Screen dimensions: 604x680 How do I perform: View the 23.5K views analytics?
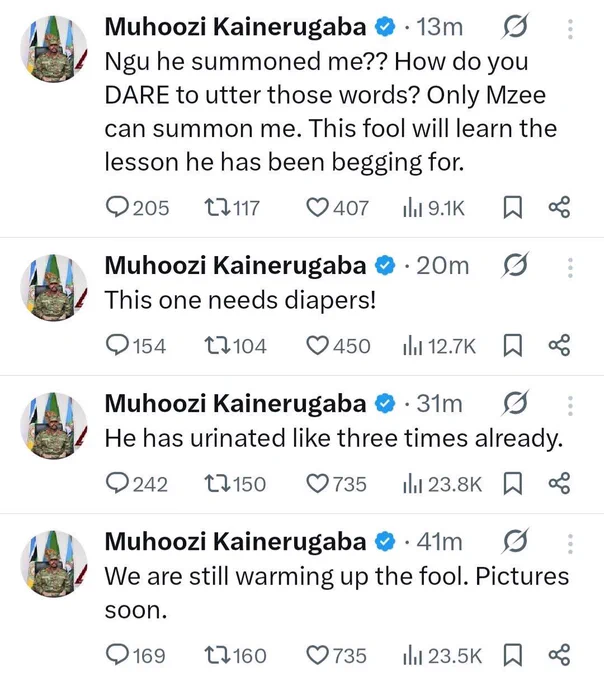(x=442, y=655)
